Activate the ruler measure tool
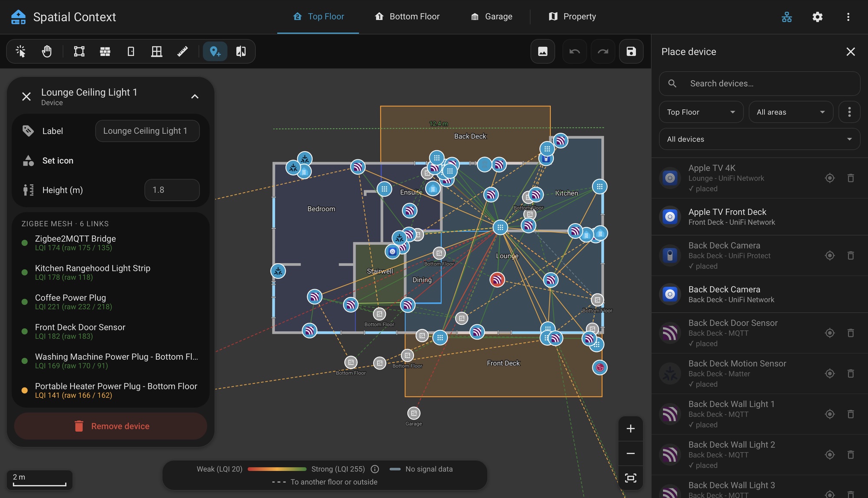The width and height of the screenshot is (868, 498). tap(183, 52)
